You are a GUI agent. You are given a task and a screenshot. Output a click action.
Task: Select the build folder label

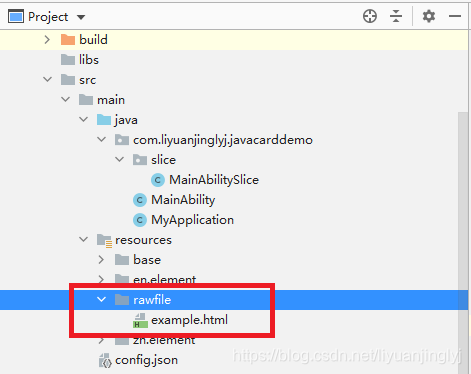[93, 40]
